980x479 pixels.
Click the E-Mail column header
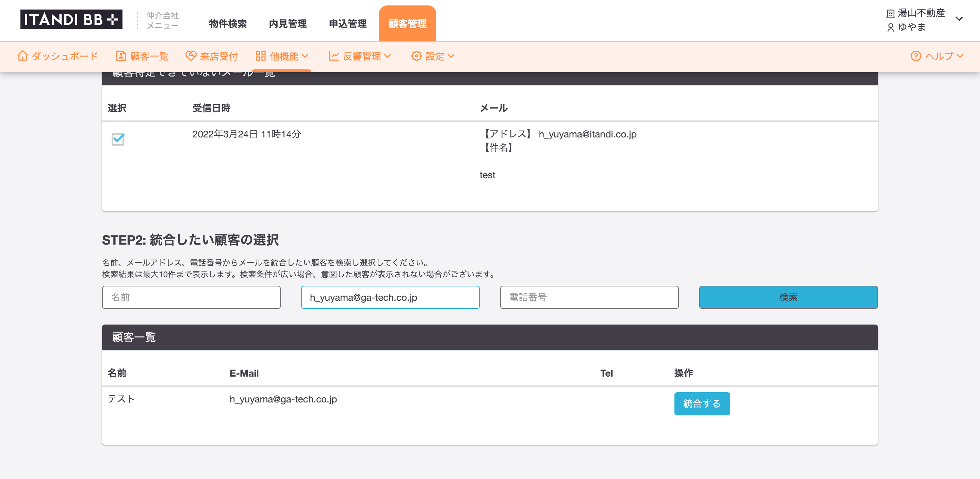tap(244, 373)
